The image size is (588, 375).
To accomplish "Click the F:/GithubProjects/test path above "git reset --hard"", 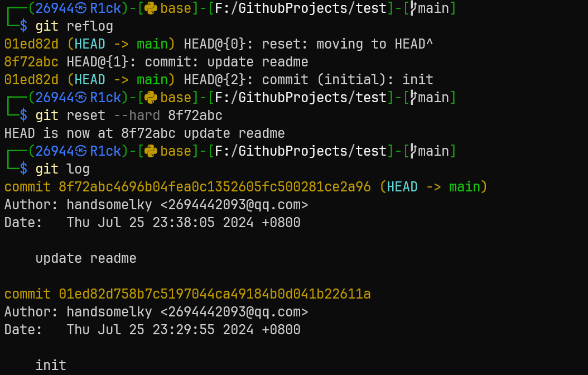I will tap(301, 98).
